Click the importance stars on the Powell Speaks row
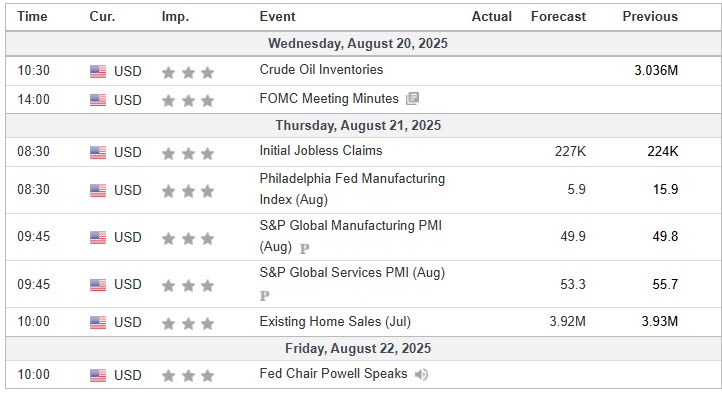Image resolution: width=722 pixels, height=394 pixels. click(188, 376)
